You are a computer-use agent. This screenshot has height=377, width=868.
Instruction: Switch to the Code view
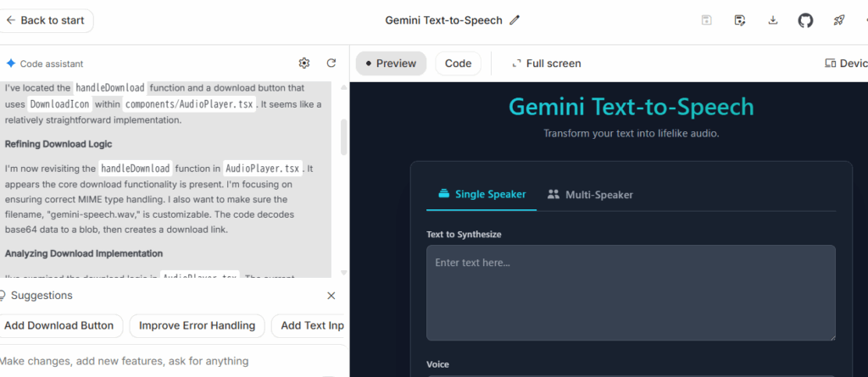pyautogui.click(x=458, y=64)
